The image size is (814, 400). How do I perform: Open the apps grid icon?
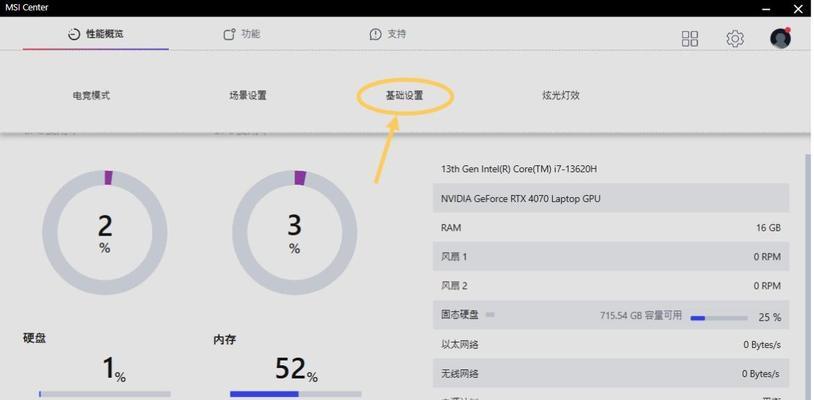689,38
